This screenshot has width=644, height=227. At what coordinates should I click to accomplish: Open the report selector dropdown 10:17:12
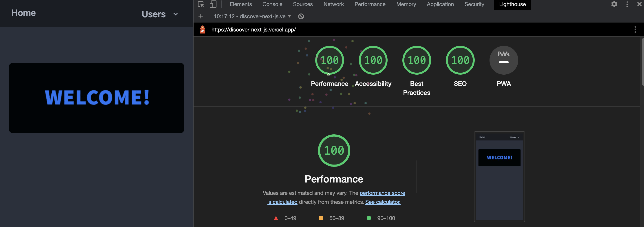click(x=252, y=16)
